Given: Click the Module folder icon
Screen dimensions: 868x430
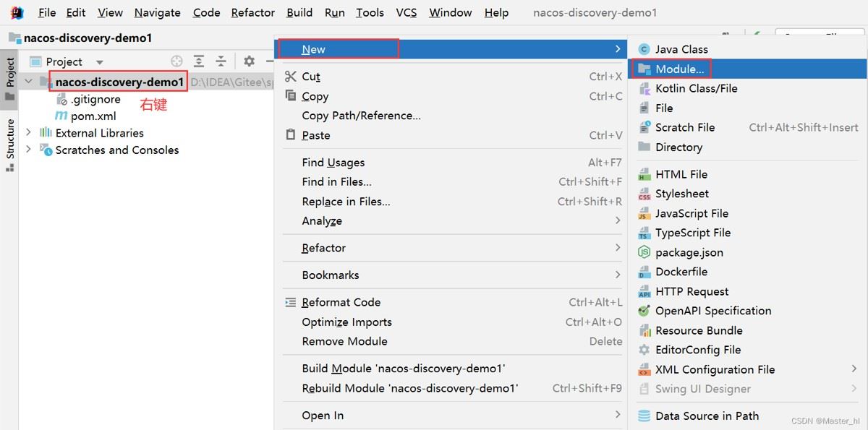Looking at the screenshot, I should point(644,69).
